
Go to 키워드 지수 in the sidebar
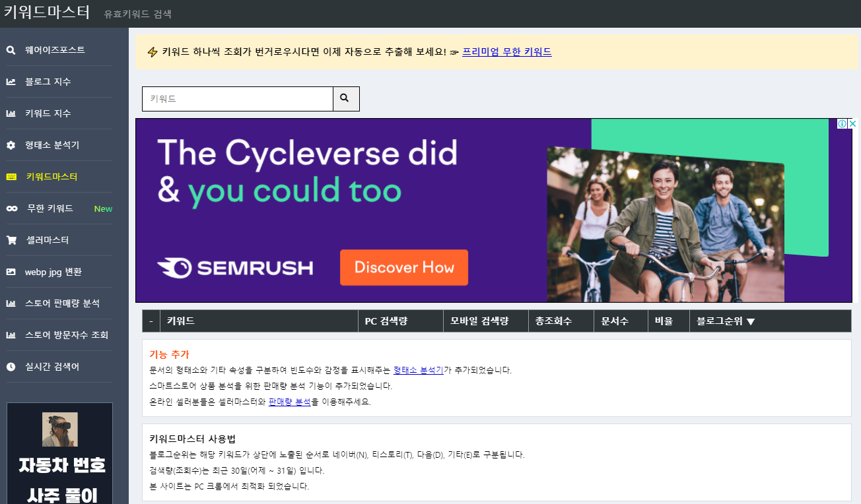(48, 113)
